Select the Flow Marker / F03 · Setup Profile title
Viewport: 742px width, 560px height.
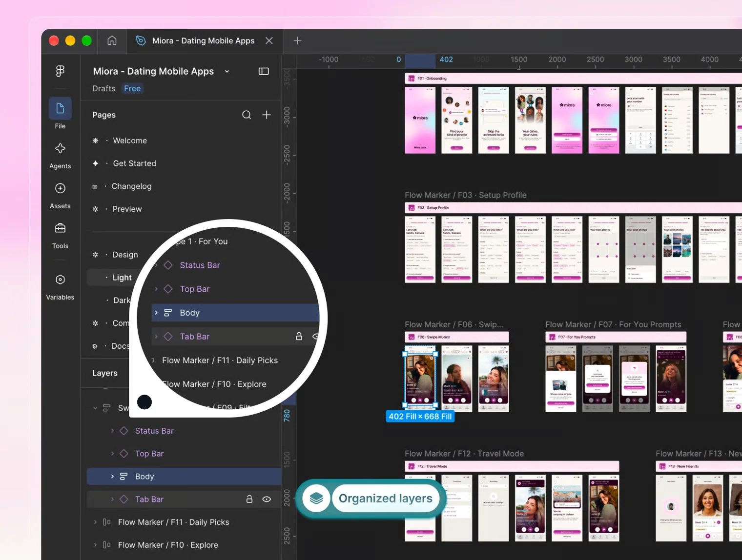click(465, 195)
